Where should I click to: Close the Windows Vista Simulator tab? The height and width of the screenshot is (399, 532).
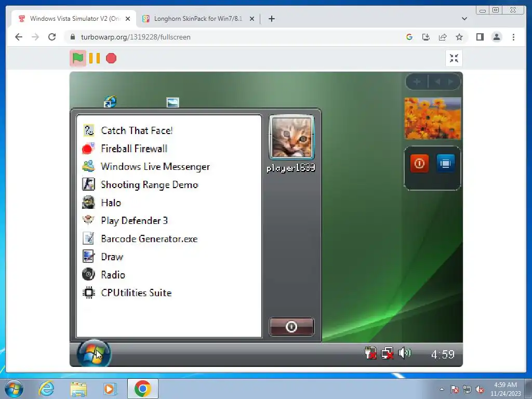point(128,19)
